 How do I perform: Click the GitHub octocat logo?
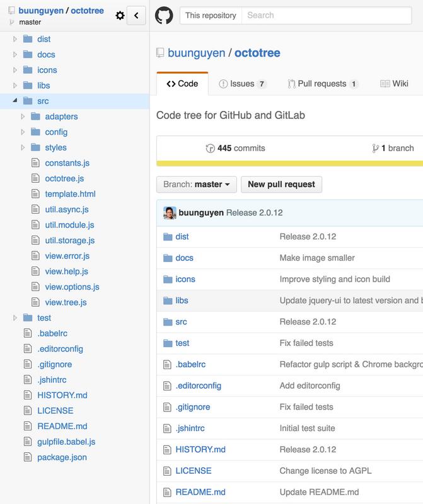coord(164,15)
